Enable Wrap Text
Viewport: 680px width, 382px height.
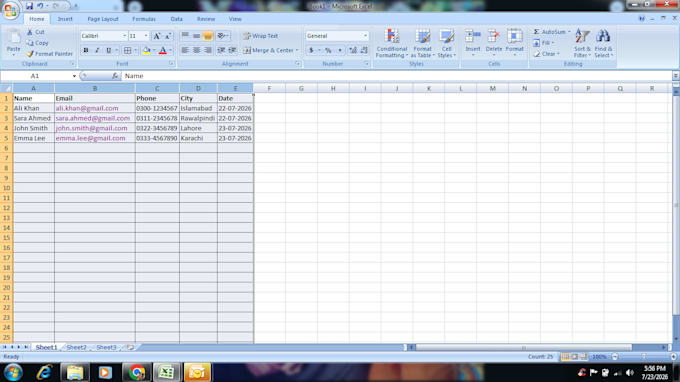261,36
